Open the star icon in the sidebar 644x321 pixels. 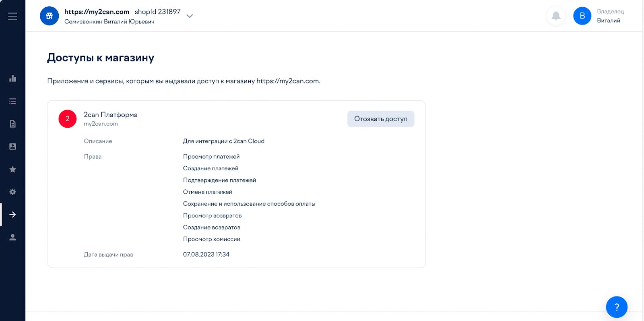click(12, 169)
